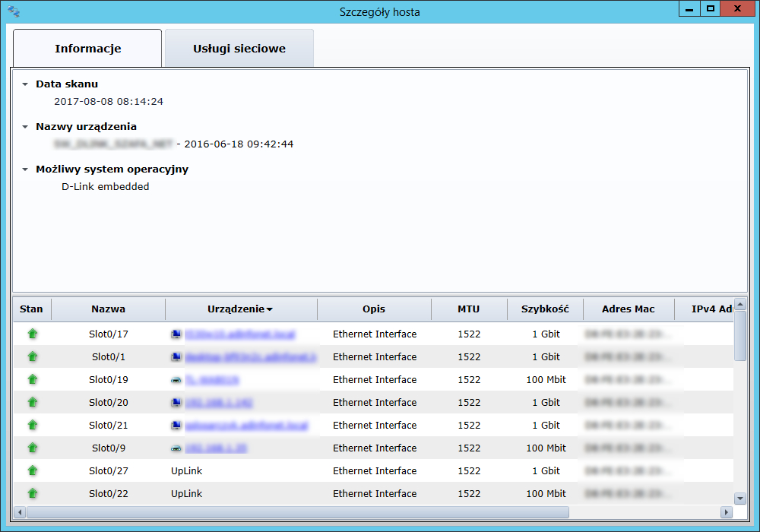This screenshot has width=760, height=532.
Task: Click green status arrow in Slot0/27 row
Action: (x=32, y=470)
